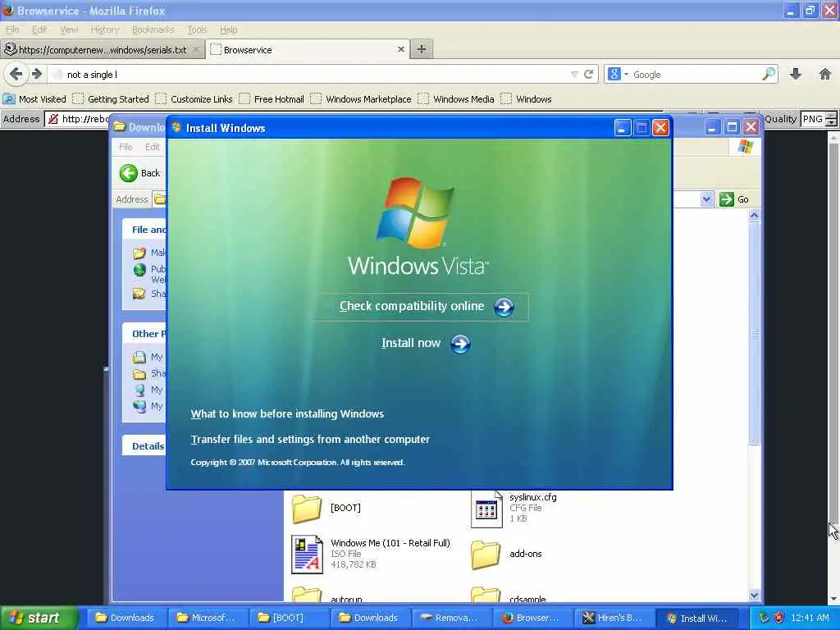
Task: Select the [BOOT] folder icon
Action: [307, 509]
